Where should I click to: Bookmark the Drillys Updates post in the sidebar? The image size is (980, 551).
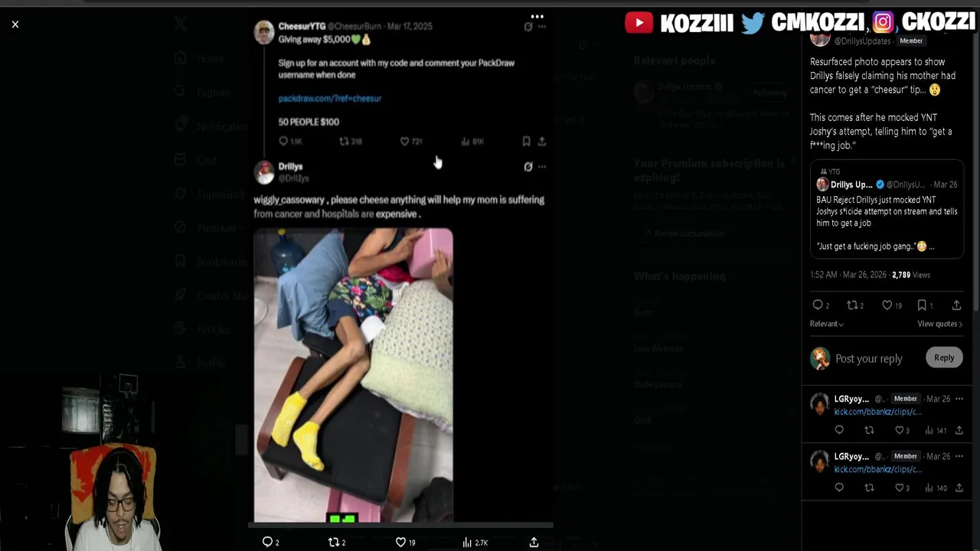tap(922, 305)
